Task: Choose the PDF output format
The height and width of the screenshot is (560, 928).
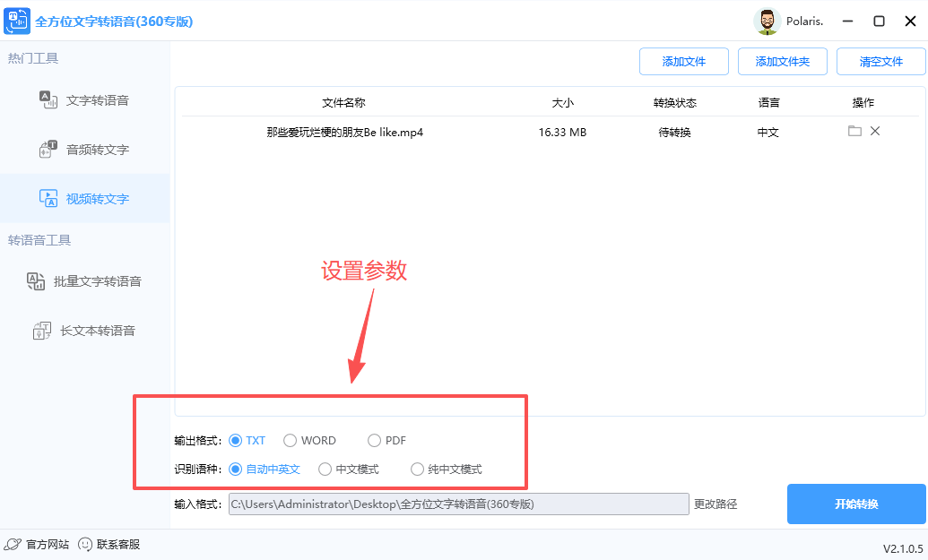Action: click(374, 440)
